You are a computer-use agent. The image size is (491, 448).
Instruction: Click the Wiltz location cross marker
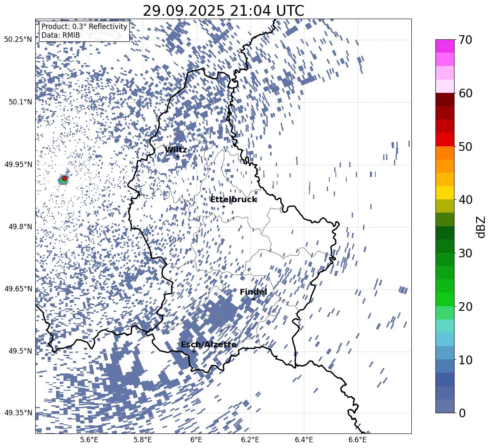point(178,157)
